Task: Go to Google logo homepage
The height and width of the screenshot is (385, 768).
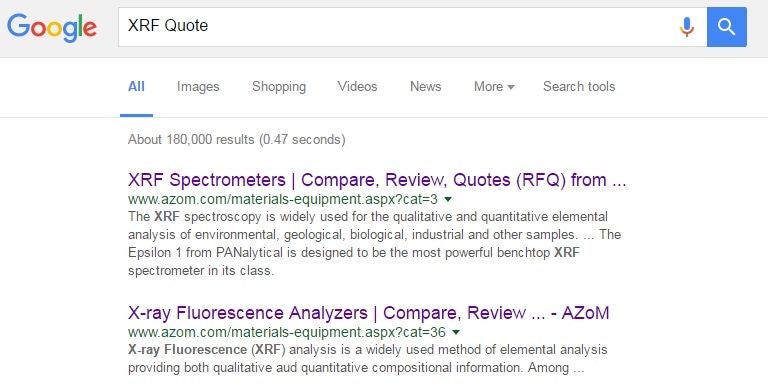Action: pos(52,27)
